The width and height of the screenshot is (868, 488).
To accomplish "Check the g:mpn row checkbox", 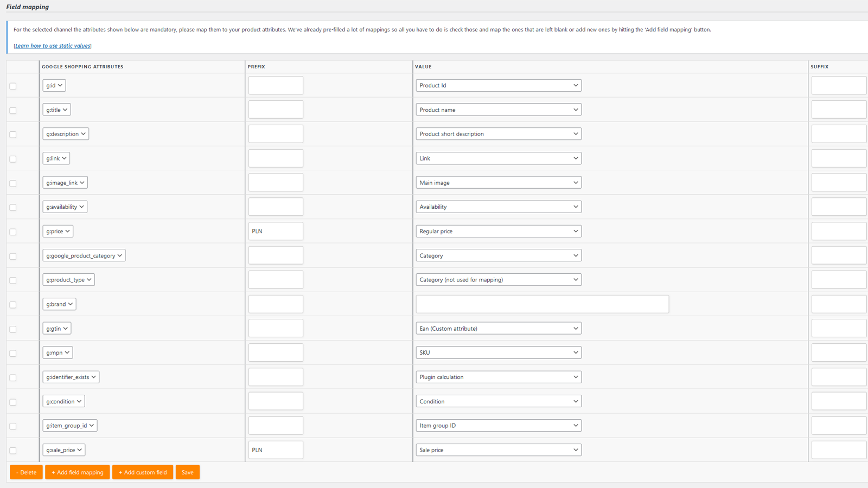I will [13, 354].
